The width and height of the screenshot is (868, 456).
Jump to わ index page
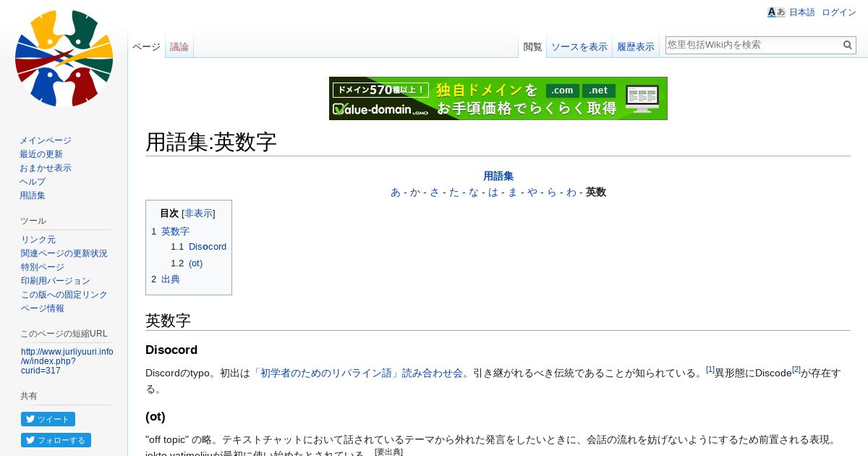[571, 193]
